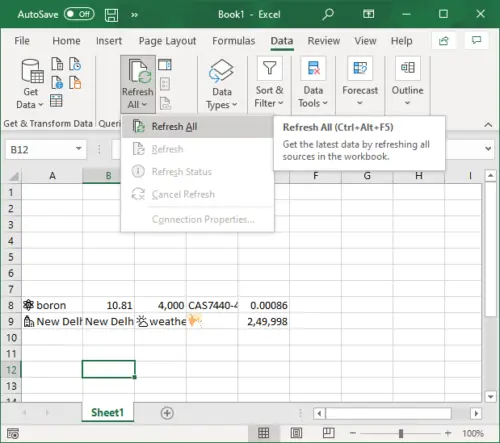Open the Data Types ribbon icon
This screenshot has height=443, width=500.
[x=221, y=70]
